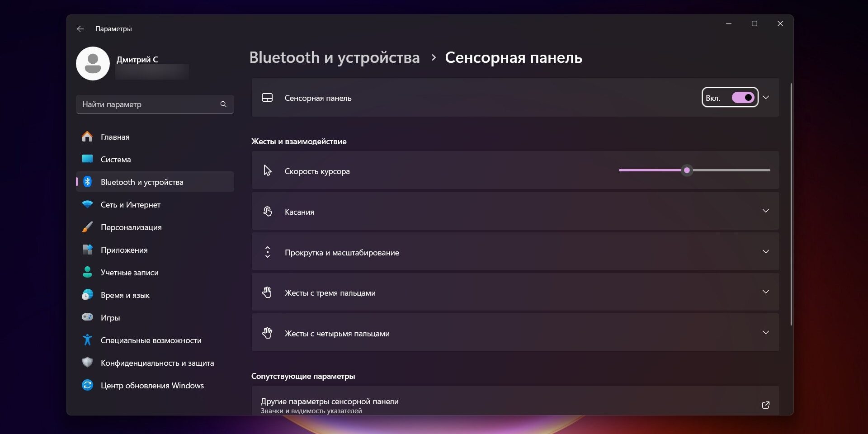Turn off the Сенсорная панель toggle

743,98
